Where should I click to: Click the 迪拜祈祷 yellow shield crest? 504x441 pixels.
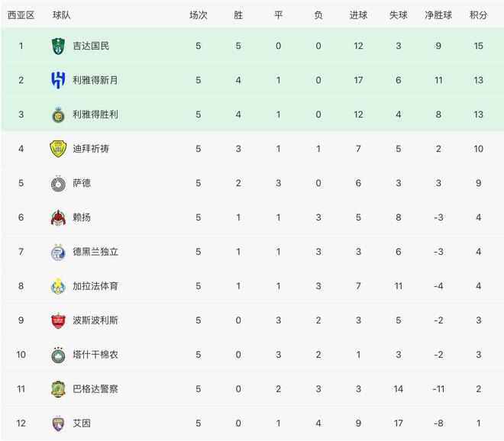(58, 149)
